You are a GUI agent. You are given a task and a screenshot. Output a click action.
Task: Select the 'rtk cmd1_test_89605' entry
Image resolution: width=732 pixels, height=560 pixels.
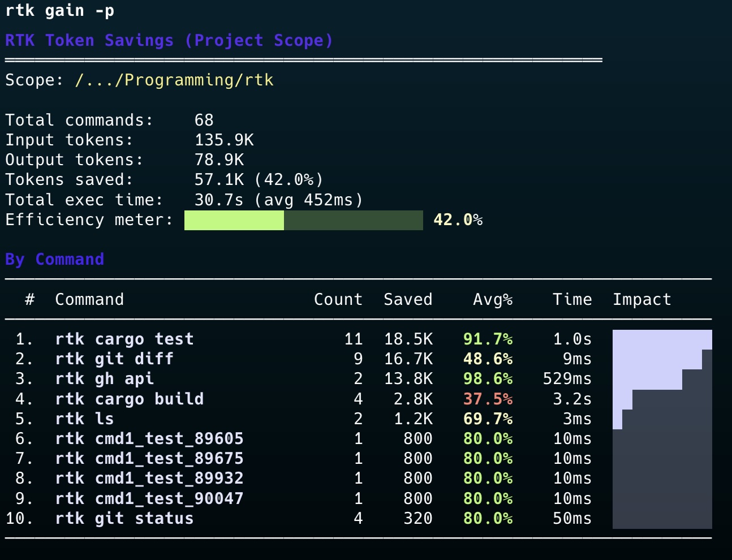click(149, 439)
